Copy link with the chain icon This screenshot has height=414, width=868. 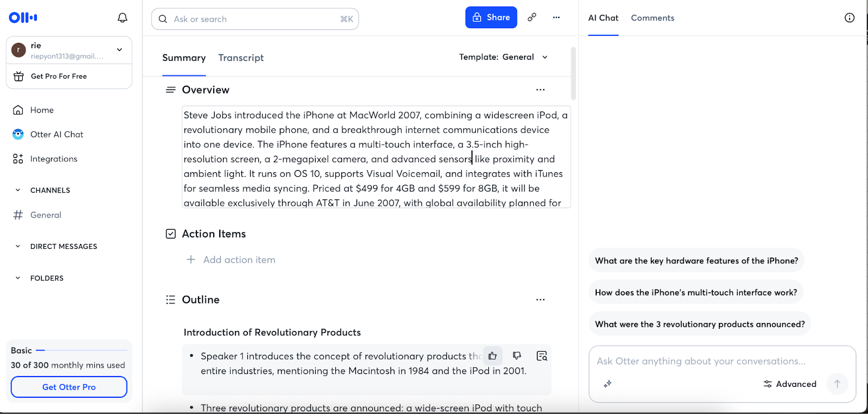tap(532, 17)
